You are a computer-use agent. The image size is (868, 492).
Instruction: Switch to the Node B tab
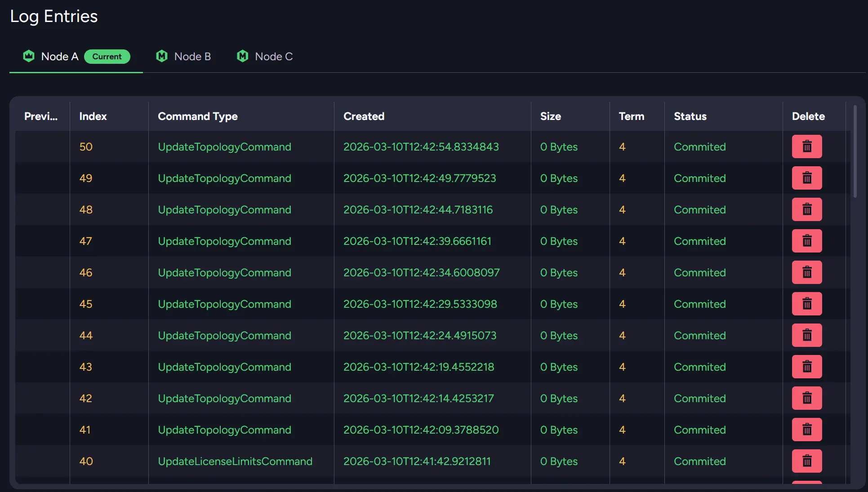pyautogui.click(x=192, y=57)
